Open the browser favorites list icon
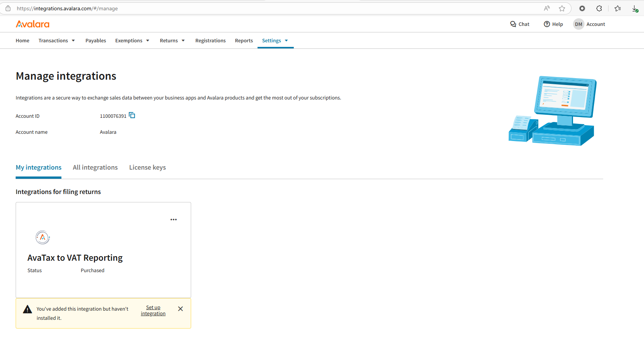This screenshot has width=644, height=348. [618, 8]
